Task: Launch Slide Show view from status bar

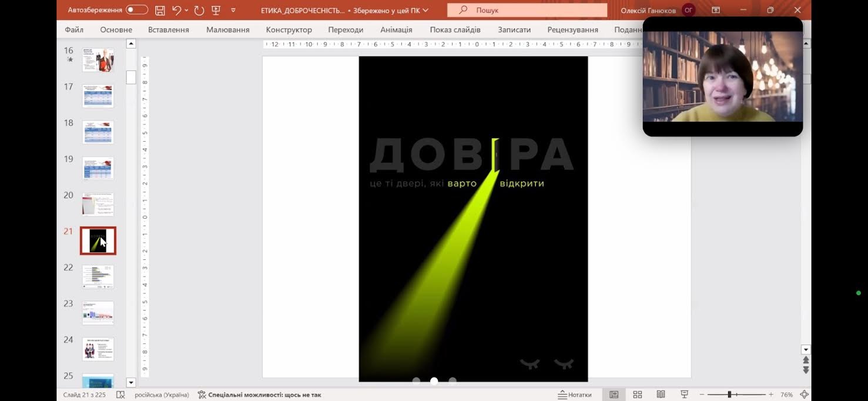Action: [684, 395]
